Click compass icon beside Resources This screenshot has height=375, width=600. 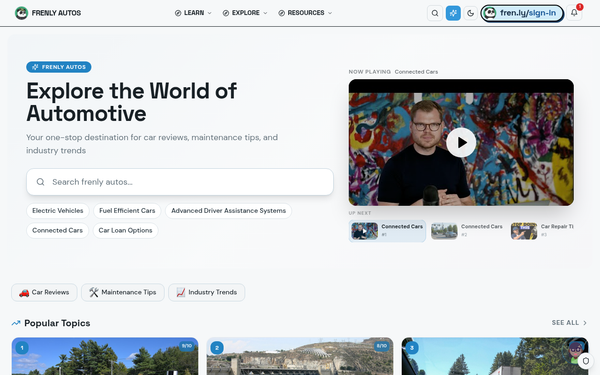pos(281,13)
